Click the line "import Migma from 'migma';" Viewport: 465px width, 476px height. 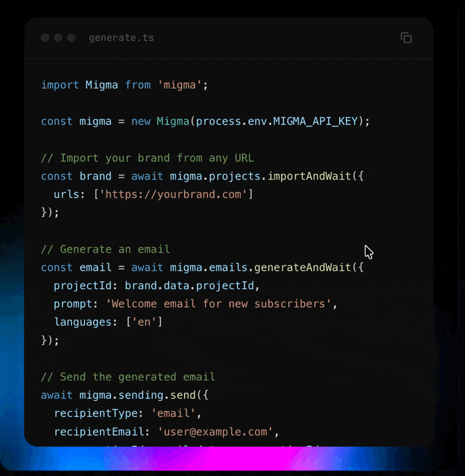[124, 85]
